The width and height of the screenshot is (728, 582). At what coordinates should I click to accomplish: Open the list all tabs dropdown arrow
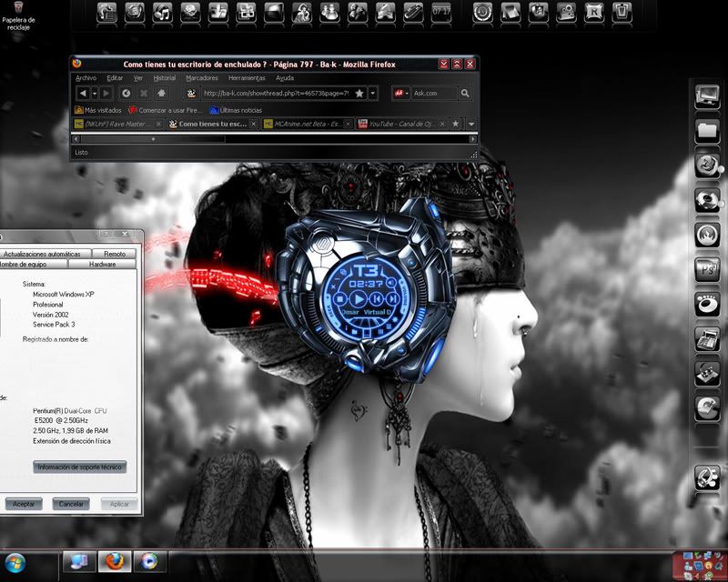click(x=471, y=124)
